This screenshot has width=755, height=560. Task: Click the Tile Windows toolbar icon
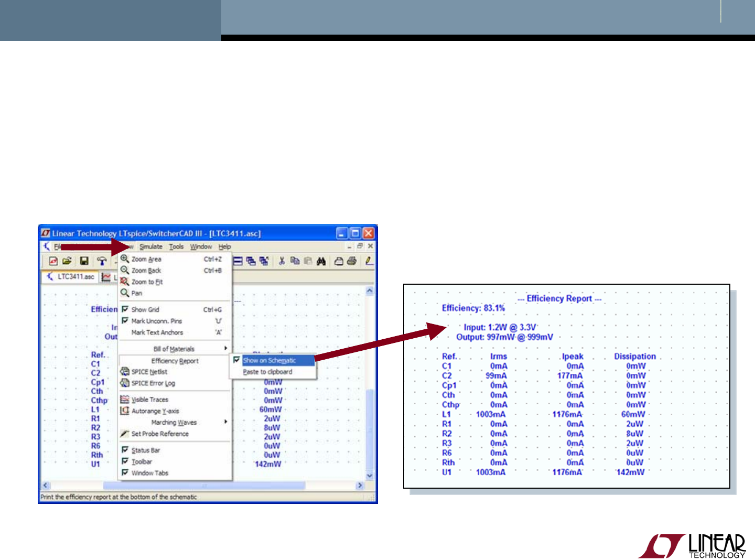pyautogui.click(x=238, y=261)
